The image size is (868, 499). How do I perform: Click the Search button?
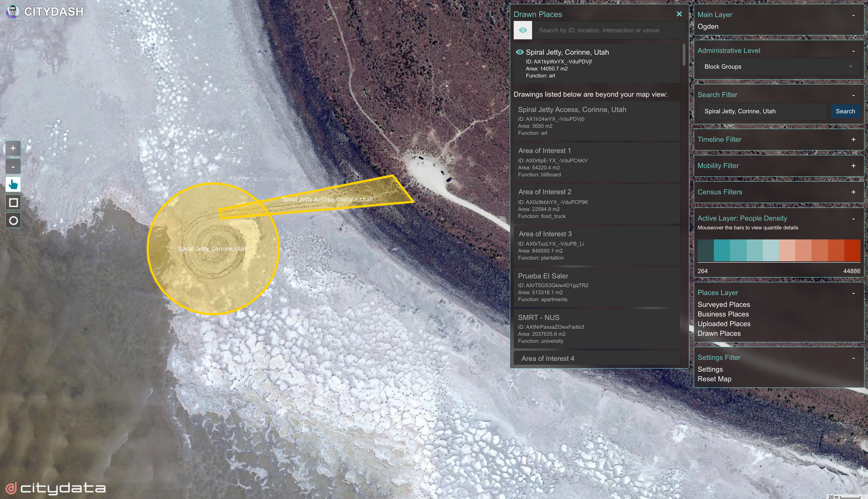845,112
